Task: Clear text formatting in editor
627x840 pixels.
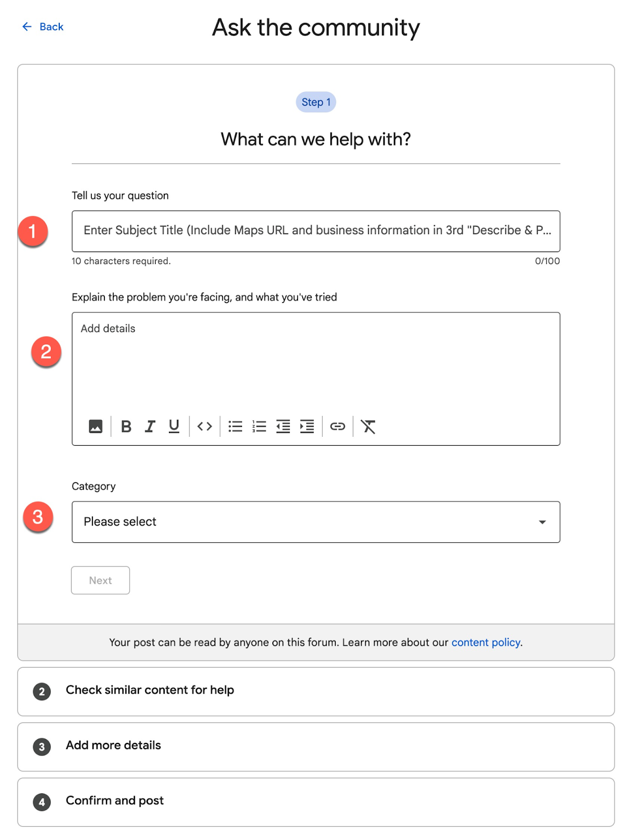Action: coord(368,426)
